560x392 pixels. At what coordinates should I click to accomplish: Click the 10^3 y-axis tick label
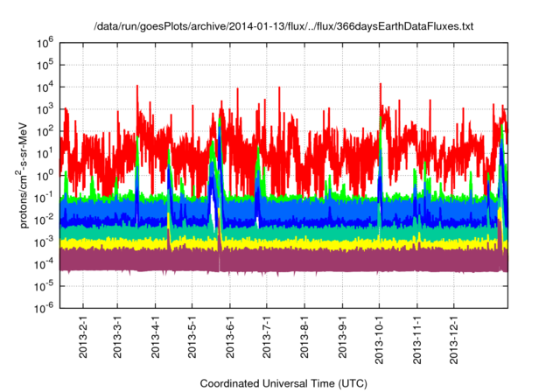coord(45,109)
